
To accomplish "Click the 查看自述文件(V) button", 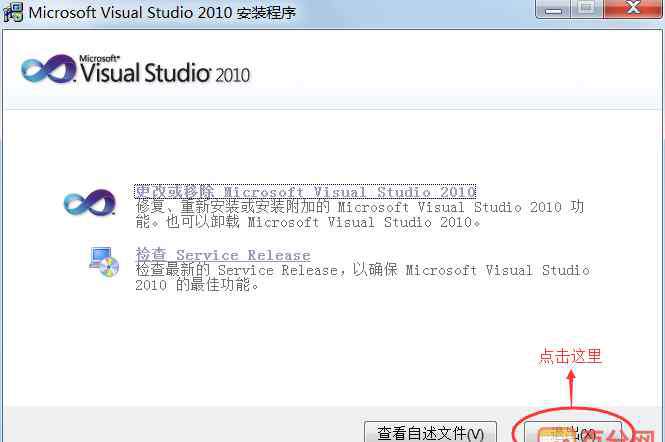I will [x=430, y=432].
